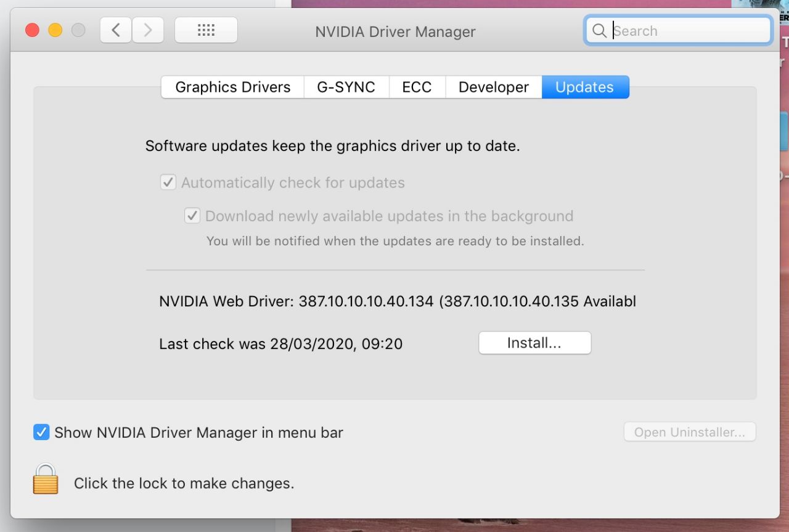The width and height of the screenshot is (789, 532).
Task: Click the 'Click the lock to make changes' text
Action: tap(184, 483)
